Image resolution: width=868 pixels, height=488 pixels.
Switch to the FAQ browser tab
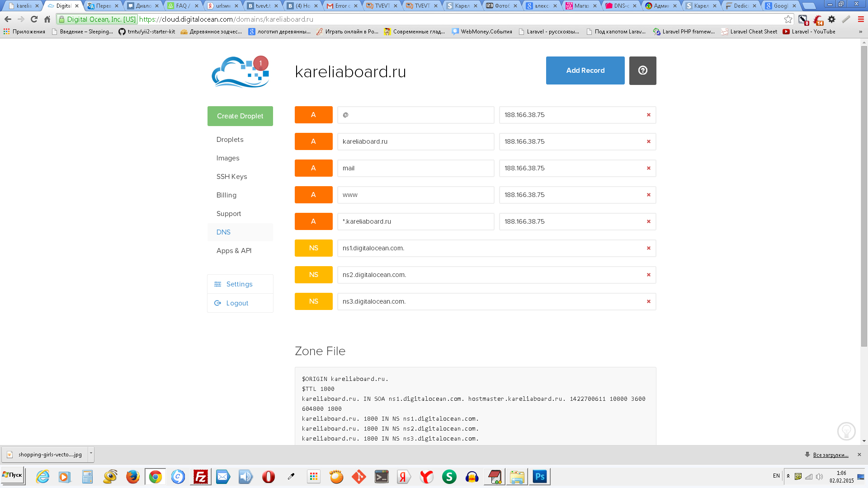(x=183, y=6)
